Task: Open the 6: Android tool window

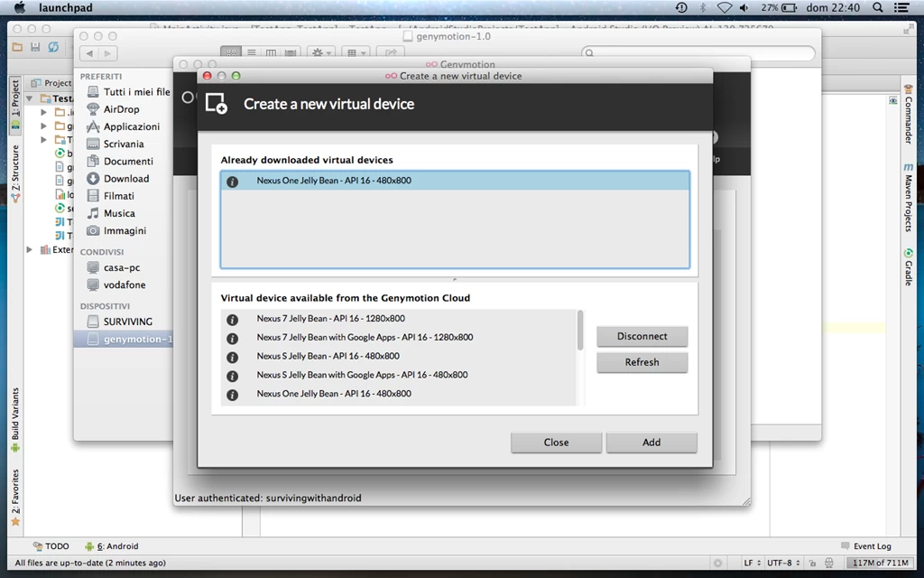Action: [111, 546]
